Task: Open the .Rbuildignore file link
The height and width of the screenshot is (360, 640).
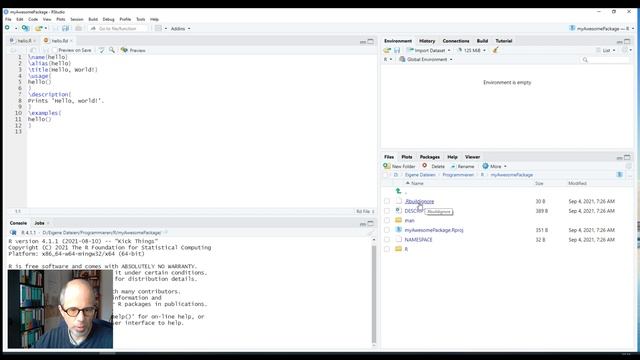Action: point(419,201)
